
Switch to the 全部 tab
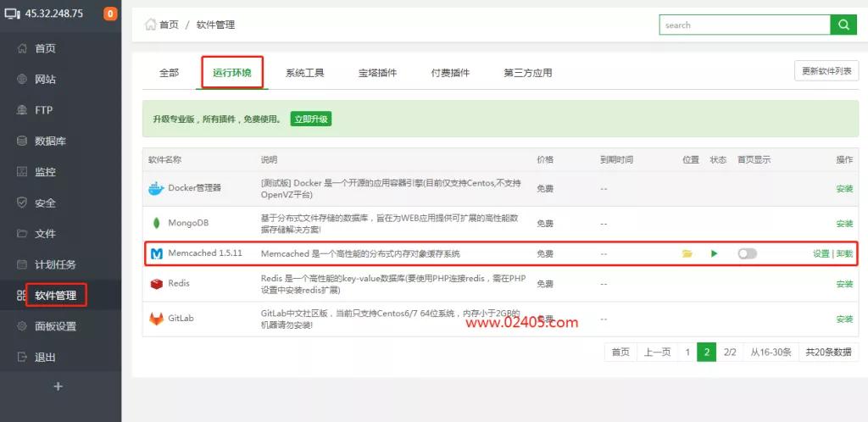[170, 73]
